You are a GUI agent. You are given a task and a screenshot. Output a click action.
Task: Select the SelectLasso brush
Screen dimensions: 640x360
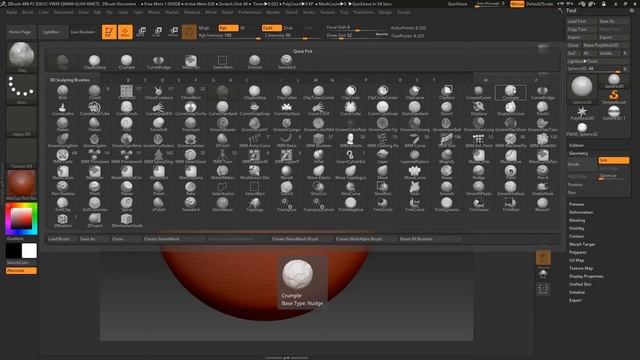click(222, 188)
